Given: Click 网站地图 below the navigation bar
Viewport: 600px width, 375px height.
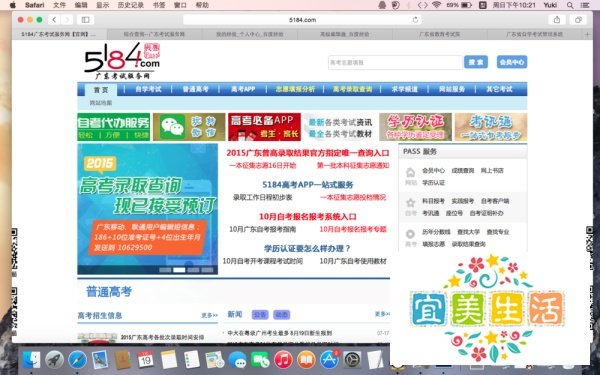Looking at the screenshot, I should click(101, 103).
